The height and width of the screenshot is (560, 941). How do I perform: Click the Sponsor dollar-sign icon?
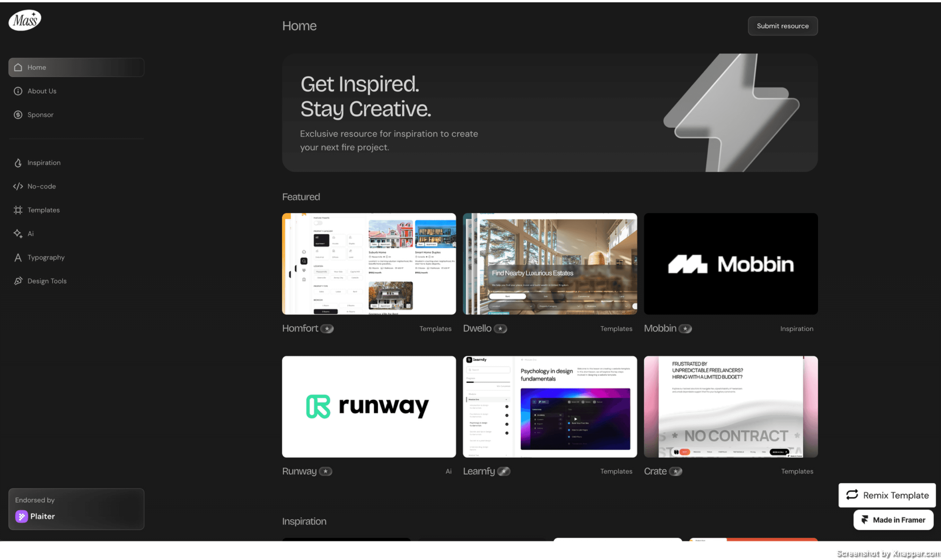18,115
